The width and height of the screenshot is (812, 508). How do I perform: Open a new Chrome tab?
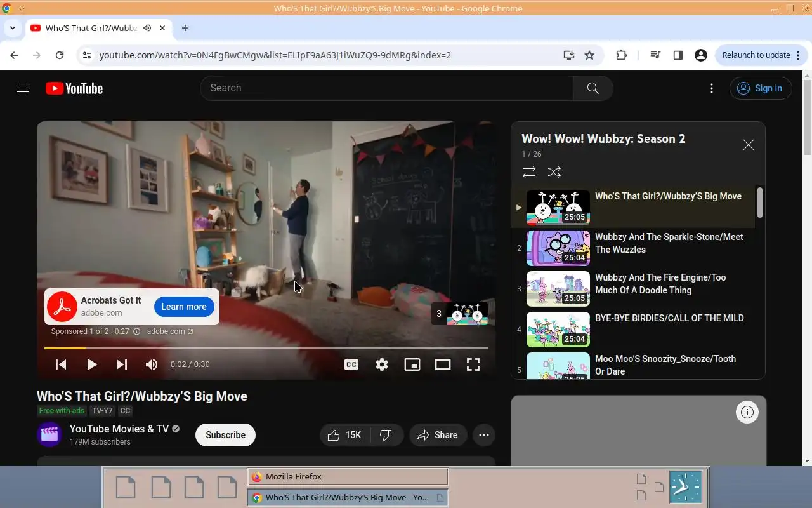[x=185, y=28]
